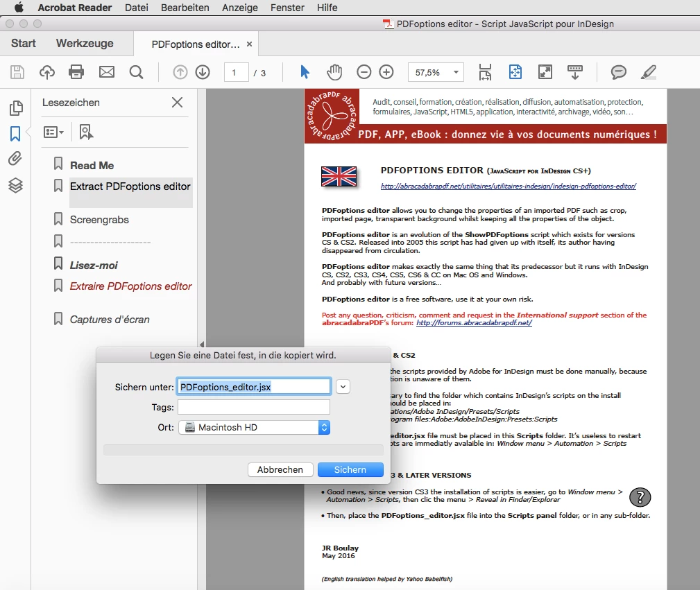Viewport: 700px width, 590px height.
Task: Open attachments paperclip panel
Action: (x=15, y=159)
